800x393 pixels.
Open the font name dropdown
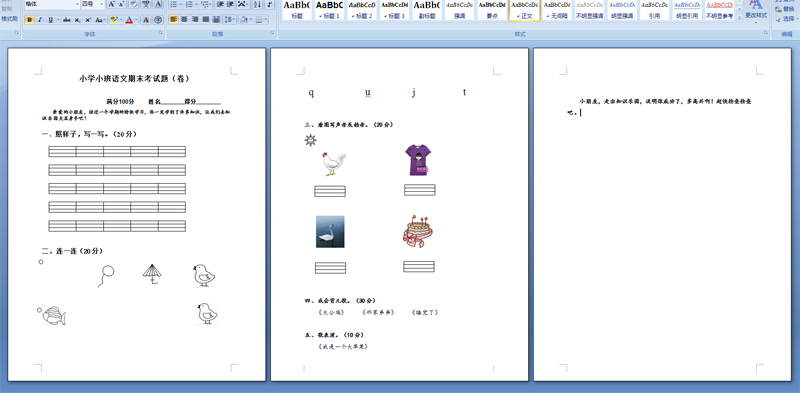pyautogui.click(x=78, y=4)
